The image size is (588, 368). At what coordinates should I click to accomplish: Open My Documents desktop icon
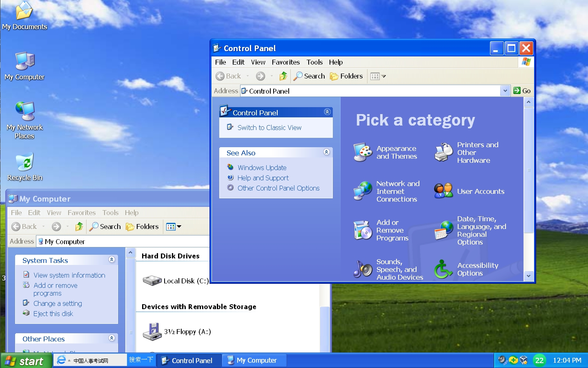24,16
